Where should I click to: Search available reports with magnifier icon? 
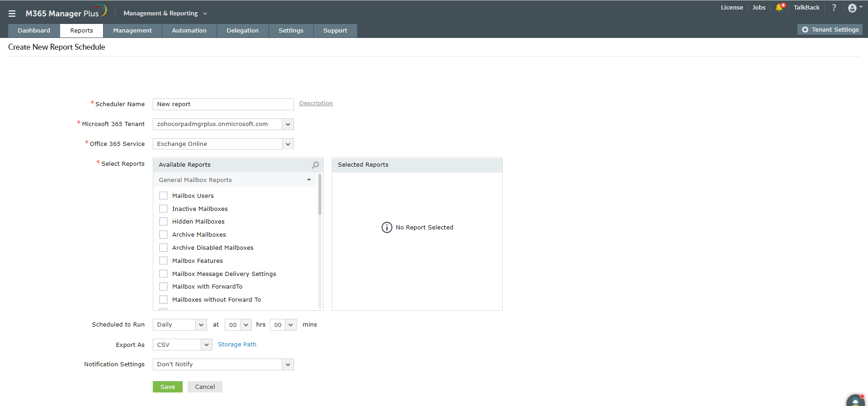316,165
